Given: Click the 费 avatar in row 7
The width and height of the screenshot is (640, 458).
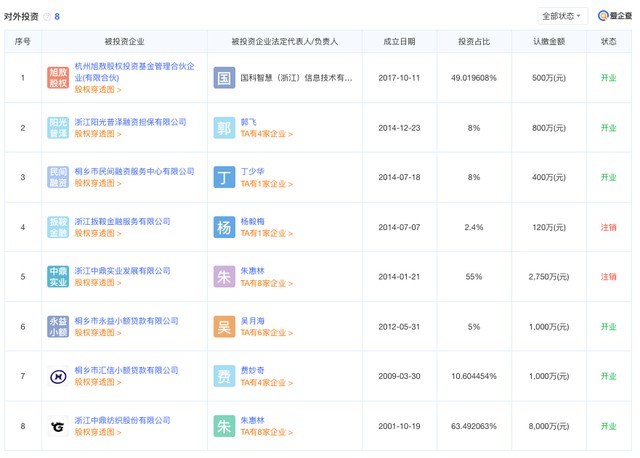Looking at the screenshot, I should [224, 376].
